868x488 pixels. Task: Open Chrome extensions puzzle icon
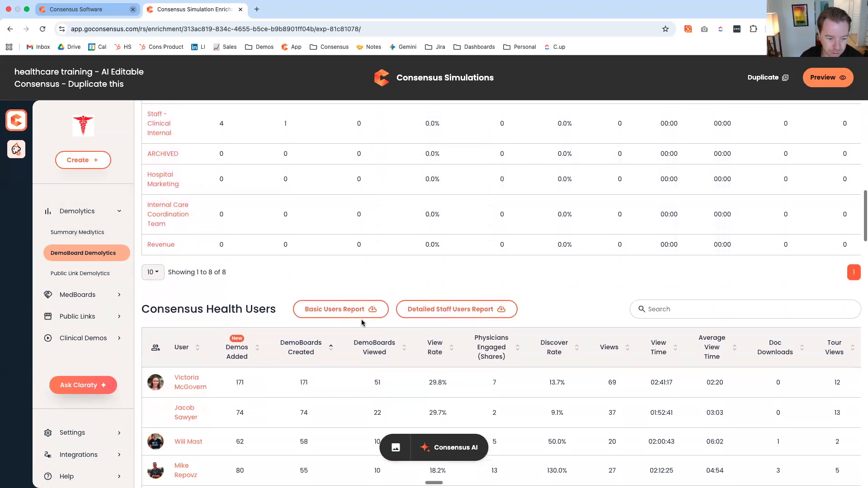[753, 29]
